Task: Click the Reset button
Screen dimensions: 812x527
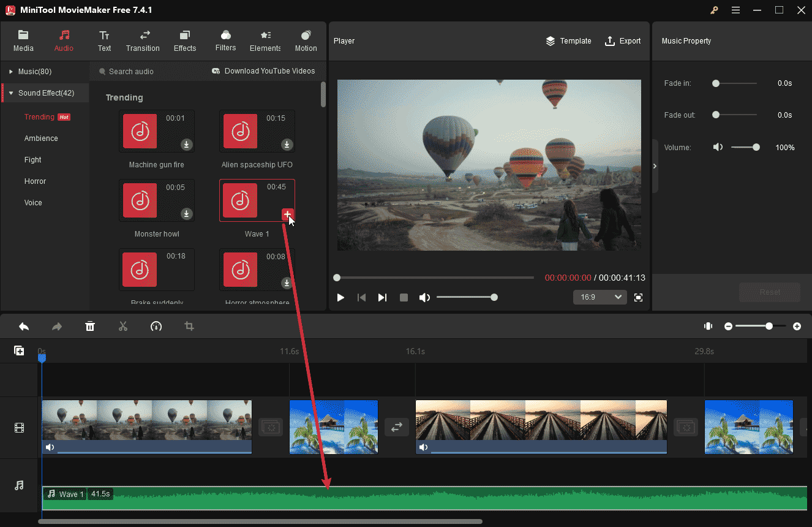Action: pos(770,292)
